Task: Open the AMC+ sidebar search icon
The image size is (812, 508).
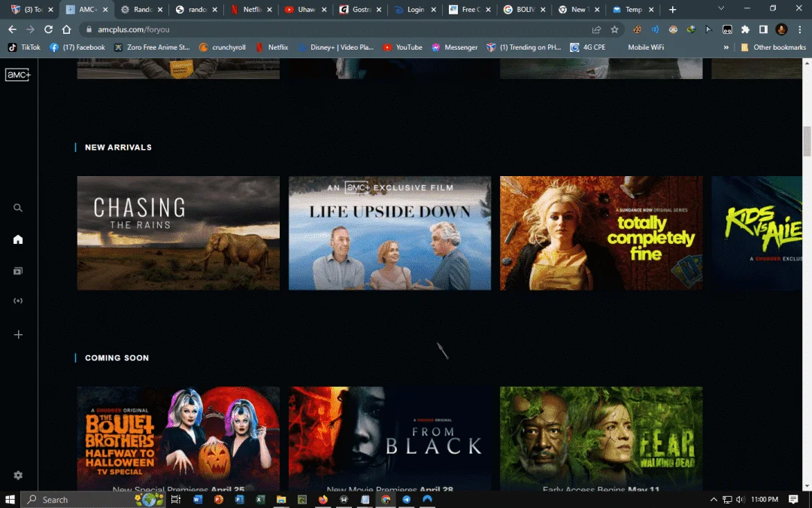Action: pyautogui.click(x=18, y=208)
